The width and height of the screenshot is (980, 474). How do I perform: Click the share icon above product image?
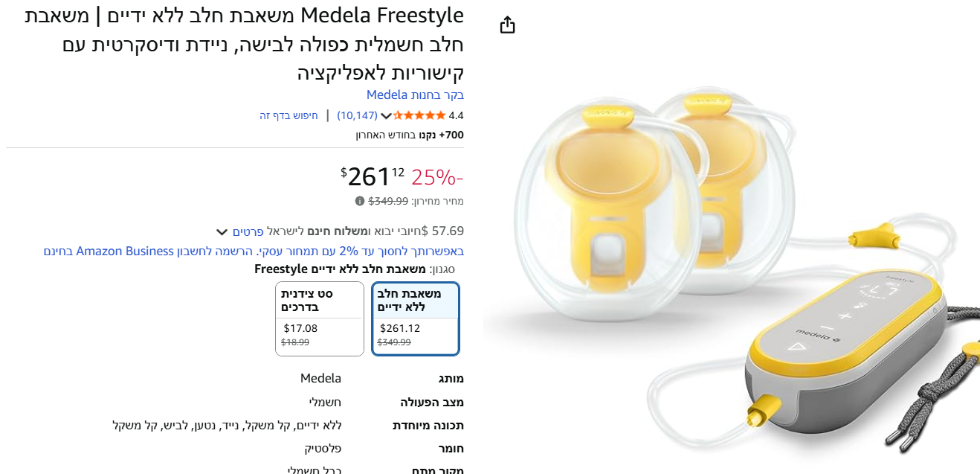click(507, 25)
